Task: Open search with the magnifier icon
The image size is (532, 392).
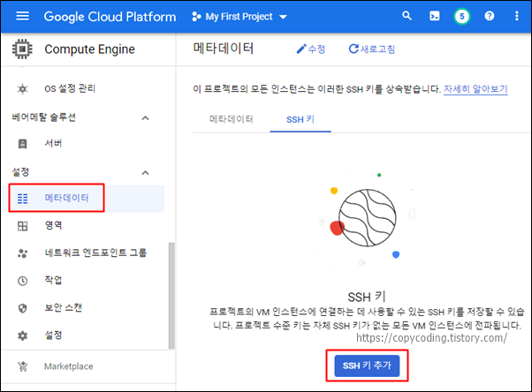Action: 407,16
